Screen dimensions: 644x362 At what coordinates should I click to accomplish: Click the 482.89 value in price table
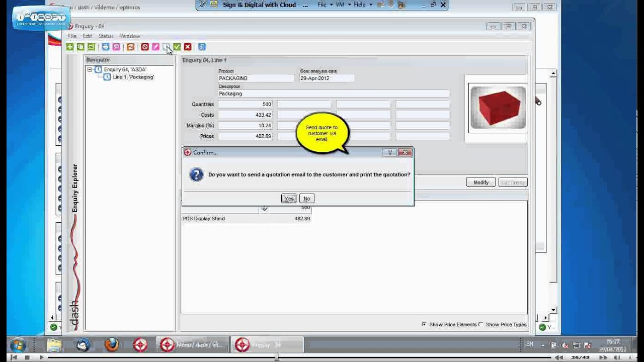(x=302, y=219)
